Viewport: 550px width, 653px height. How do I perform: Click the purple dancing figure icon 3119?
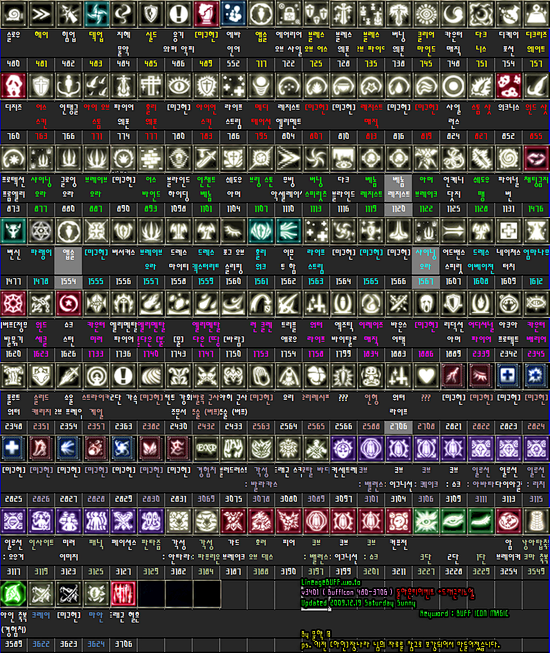point(41,521)
